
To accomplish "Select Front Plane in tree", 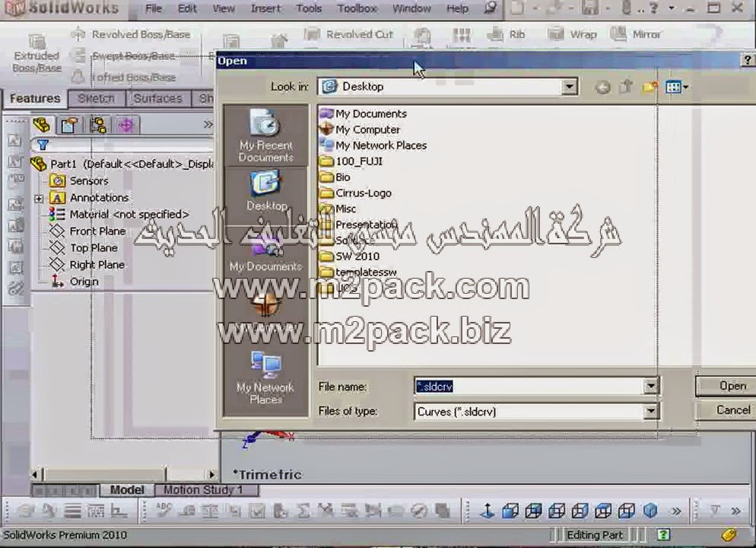I will 87,231.
